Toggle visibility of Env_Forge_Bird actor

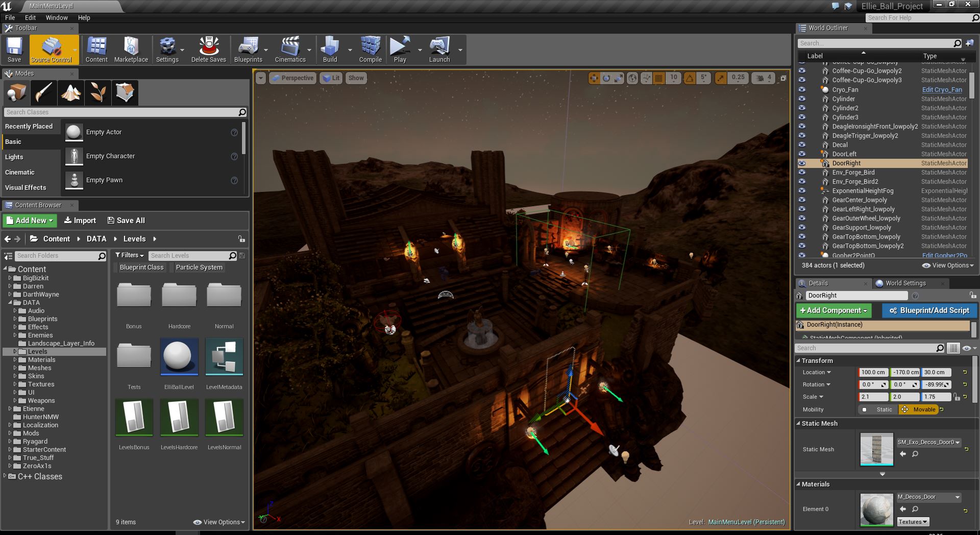[x=801, y=172]
